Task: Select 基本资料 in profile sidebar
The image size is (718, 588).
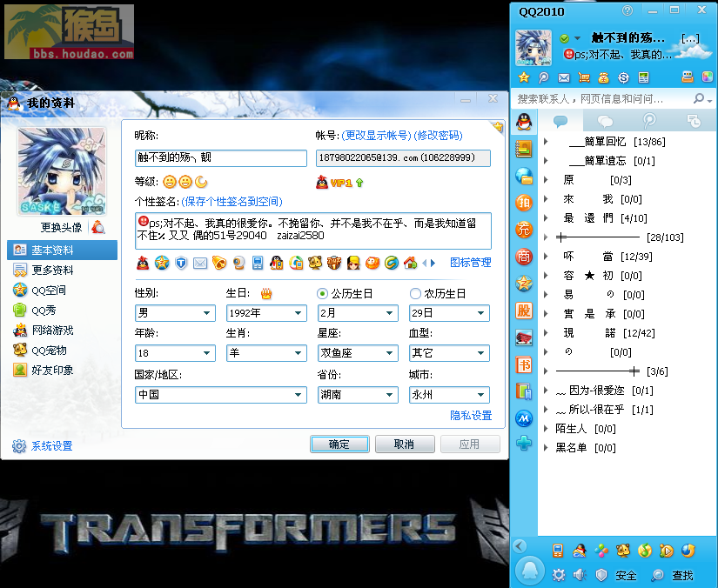Action: click(x=63, y=250)
